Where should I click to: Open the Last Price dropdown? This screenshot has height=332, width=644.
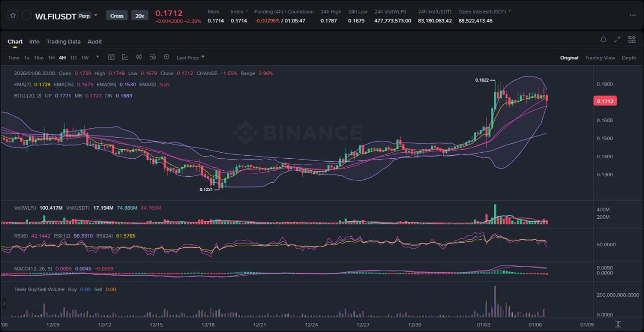[x=191, y=58]
